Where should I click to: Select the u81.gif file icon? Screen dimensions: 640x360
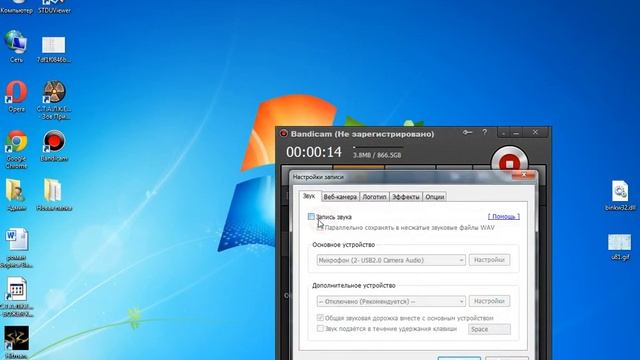(x=620, y=247)
